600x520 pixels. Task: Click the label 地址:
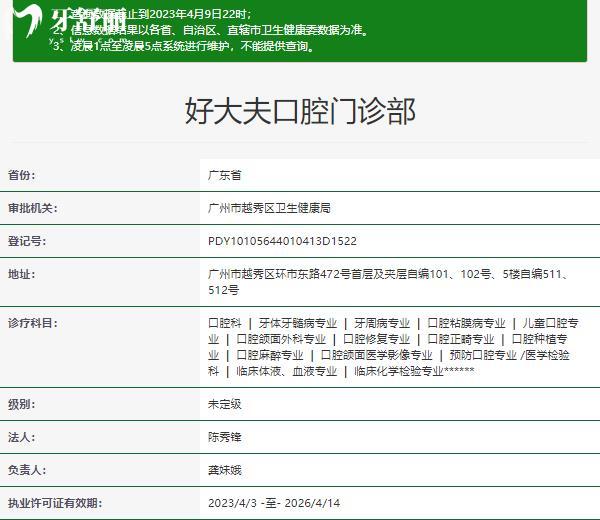21,274
